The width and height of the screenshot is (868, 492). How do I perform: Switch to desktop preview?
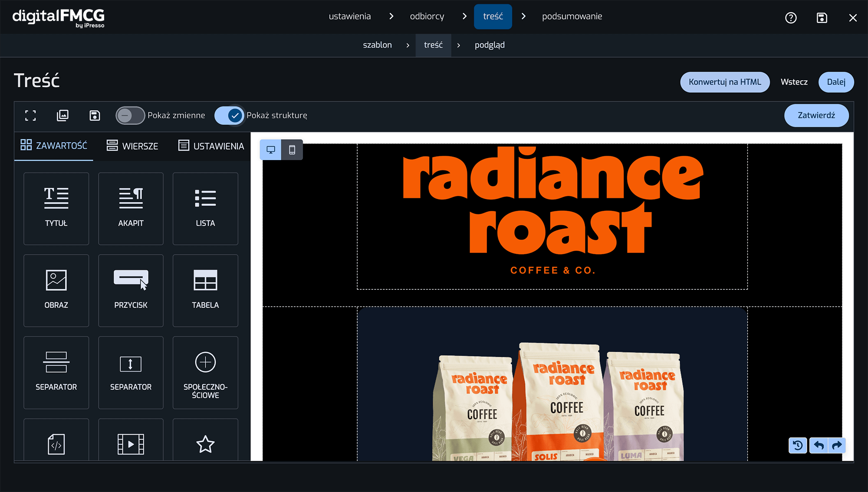(x=271, y=150)
